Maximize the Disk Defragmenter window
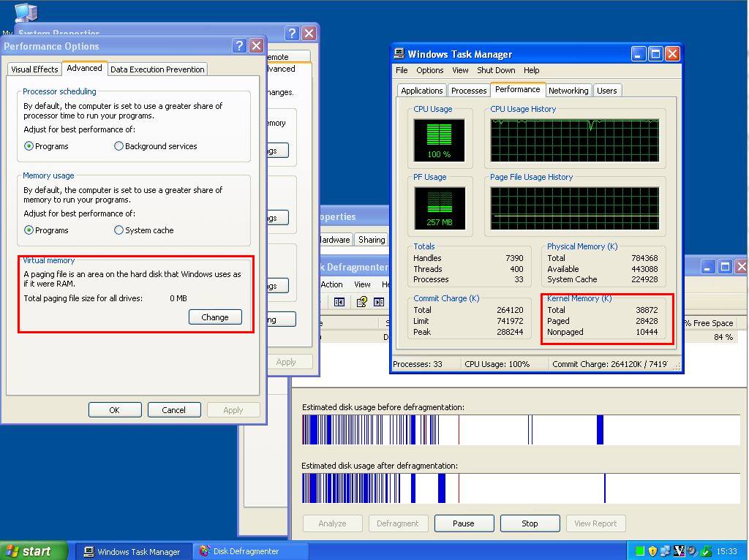 click(x=725, y=266)
